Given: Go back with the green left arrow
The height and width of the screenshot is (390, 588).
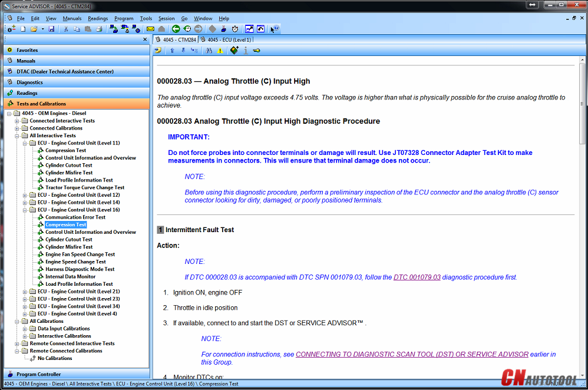Looking at the screenshot, I should click(x=176, y=29).
